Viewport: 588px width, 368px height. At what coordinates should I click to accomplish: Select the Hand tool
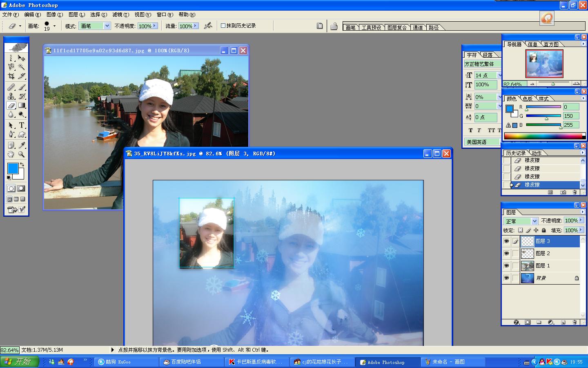tap(11, 154)
